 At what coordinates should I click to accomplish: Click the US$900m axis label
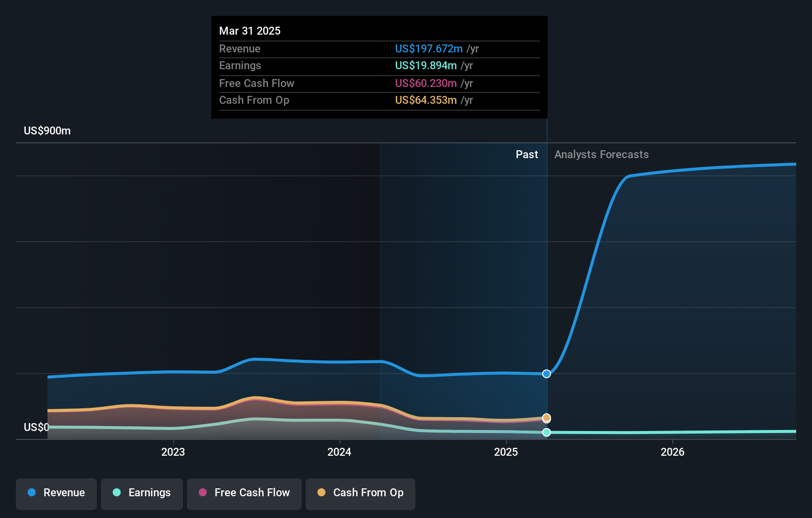pos(47,131)
